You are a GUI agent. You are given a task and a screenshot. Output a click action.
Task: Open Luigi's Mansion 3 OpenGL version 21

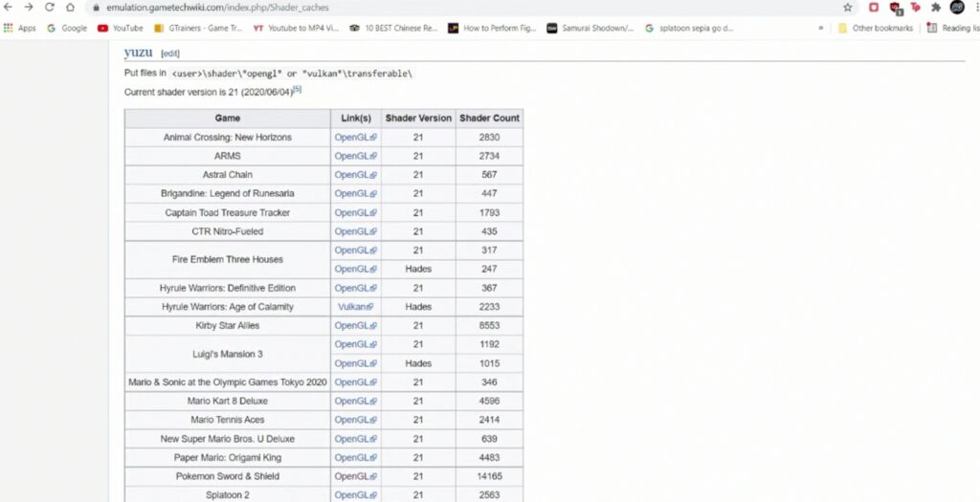356,344
